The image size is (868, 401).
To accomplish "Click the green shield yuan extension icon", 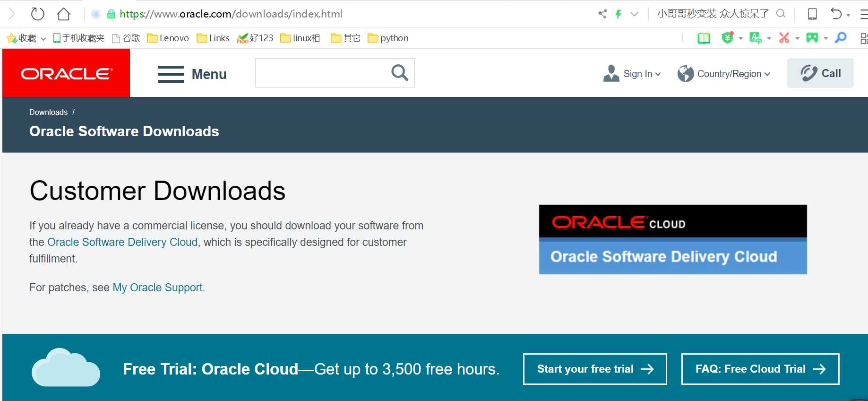I will [728, 38].
